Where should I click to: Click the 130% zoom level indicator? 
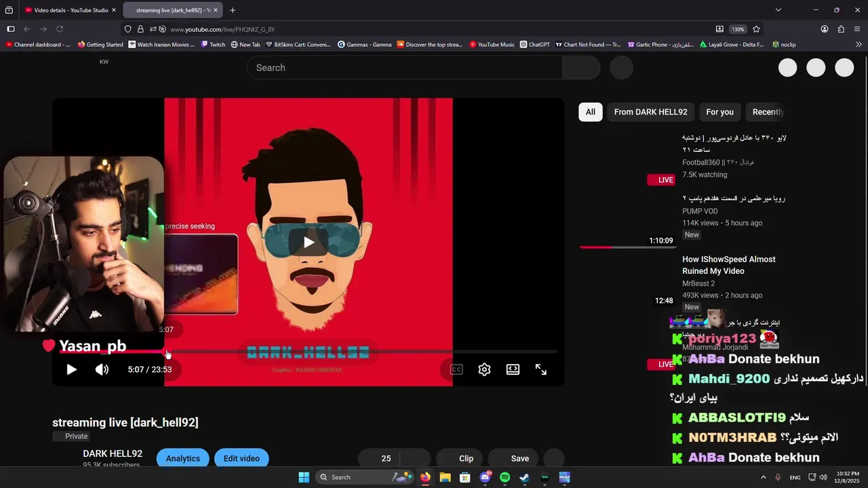[x=738, y=29]
